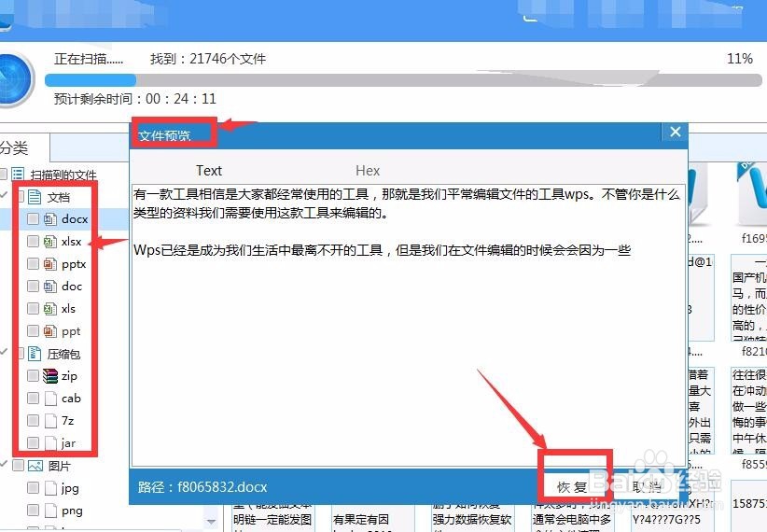Click the zip archive stack icon

coord(50,375)
